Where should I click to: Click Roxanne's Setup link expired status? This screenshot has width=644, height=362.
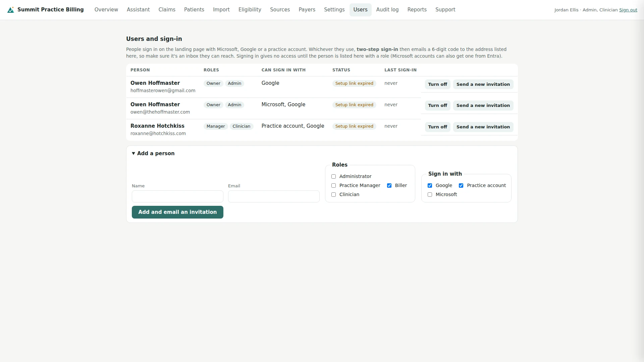pyautogui.click(x=354, y=126)
